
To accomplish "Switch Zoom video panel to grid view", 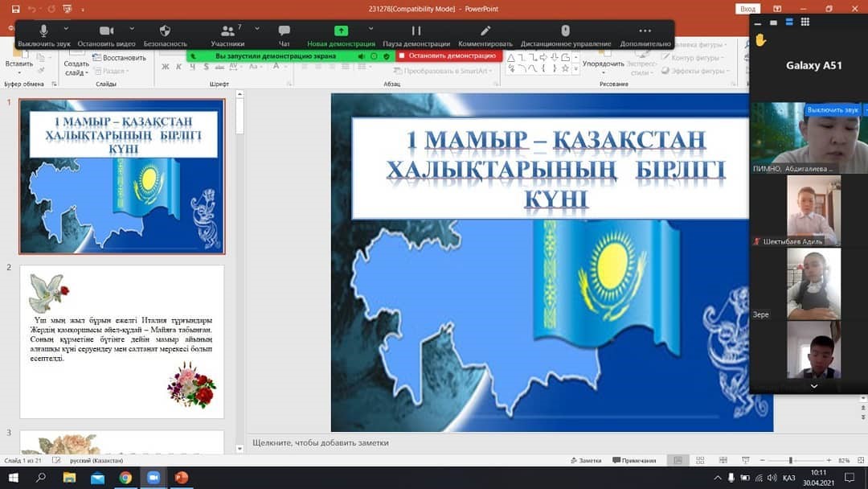I will (805, 23).
